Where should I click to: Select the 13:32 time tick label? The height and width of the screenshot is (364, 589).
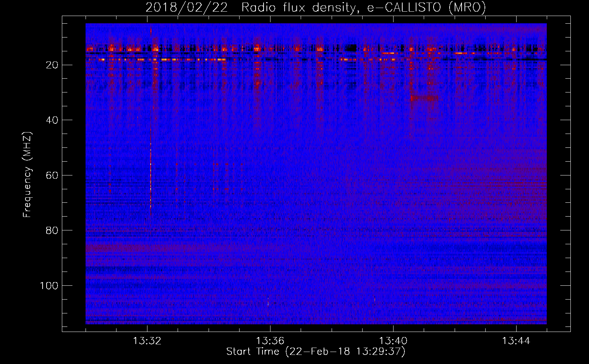[147, 341]
